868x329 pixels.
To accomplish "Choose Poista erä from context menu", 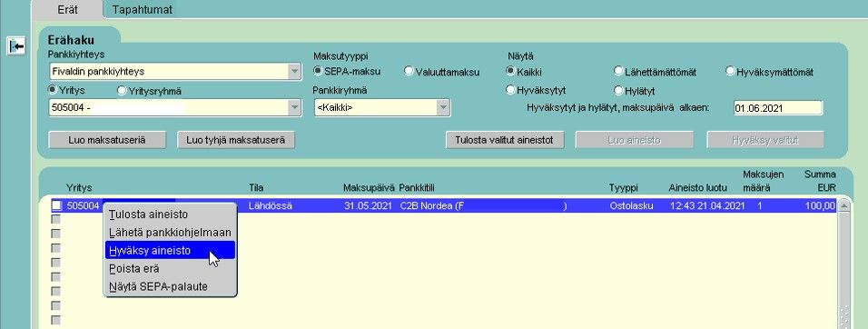I will [171, 269].
